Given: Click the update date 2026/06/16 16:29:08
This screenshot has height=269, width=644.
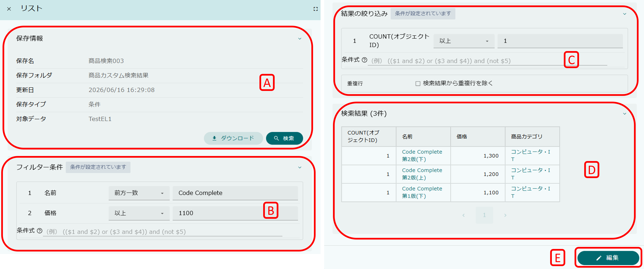Looking at the screenshot, I should 122,90.
